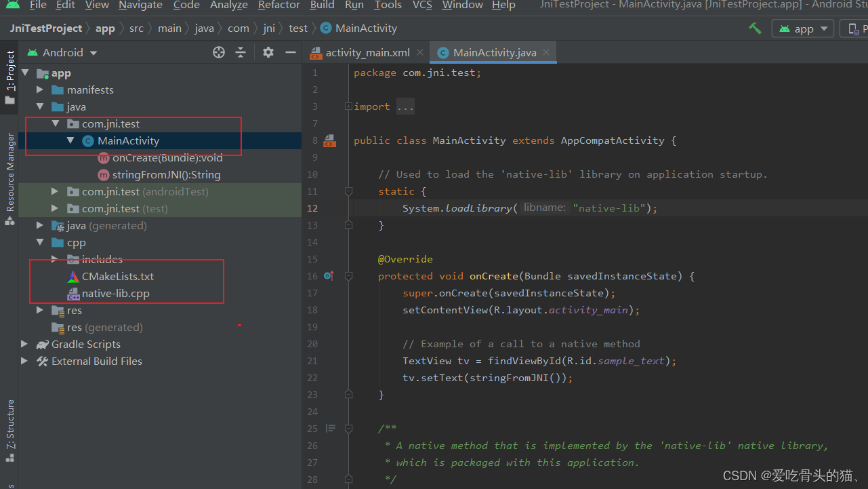Open the Run menu
Image resolution: width=868 pixels, height=489 pixels.
click(354, 5)
